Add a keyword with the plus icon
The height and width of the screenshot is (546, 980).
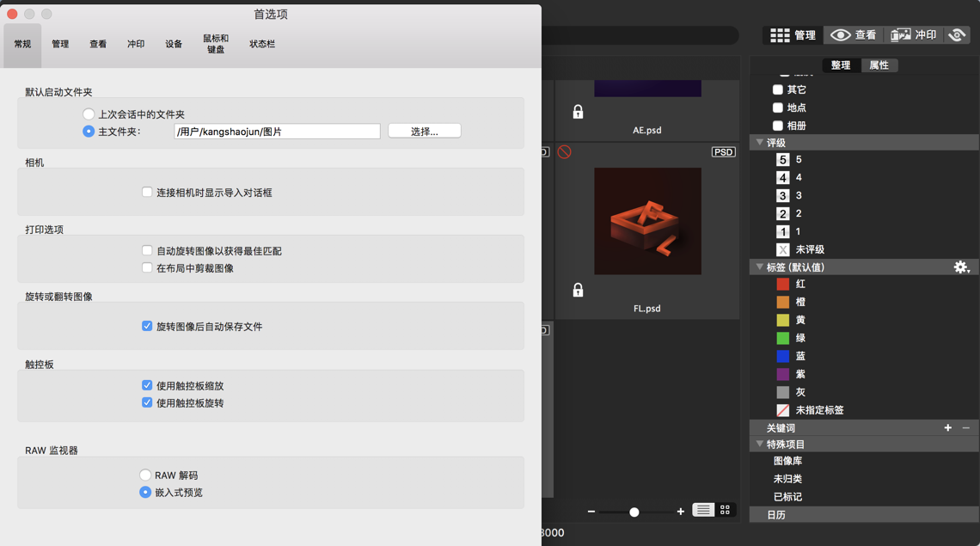coord(948,427)
